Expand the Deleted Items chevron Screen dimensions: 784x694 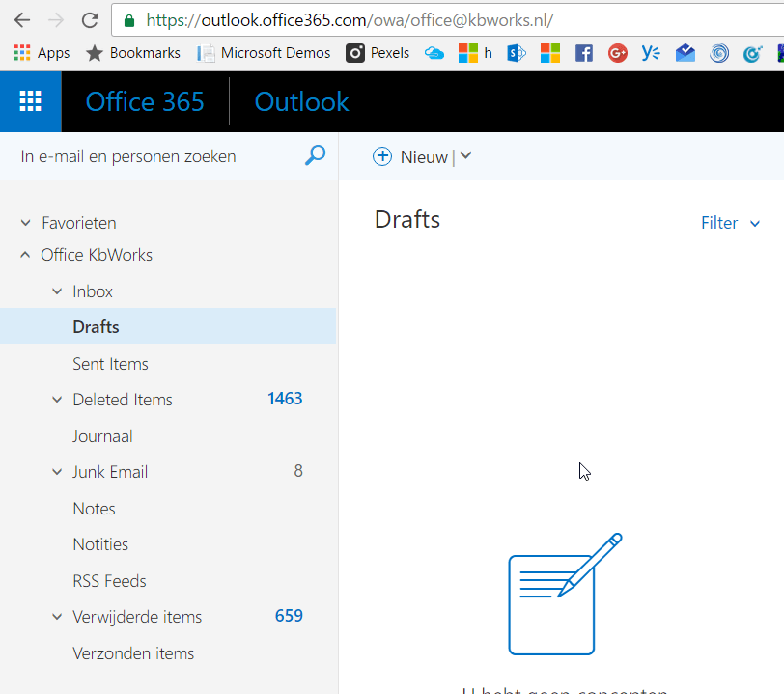click(58, 400)
